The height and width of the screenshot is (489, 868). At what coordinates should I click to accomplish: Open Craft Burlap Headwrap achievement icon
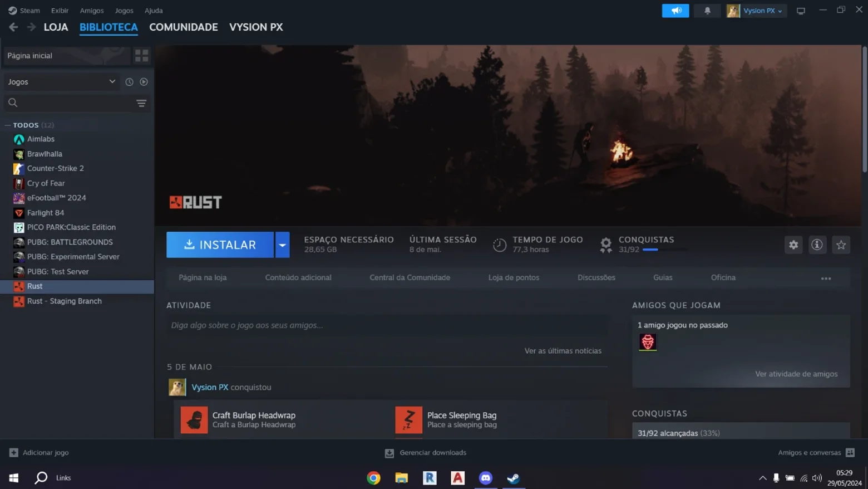coord(194,420)
